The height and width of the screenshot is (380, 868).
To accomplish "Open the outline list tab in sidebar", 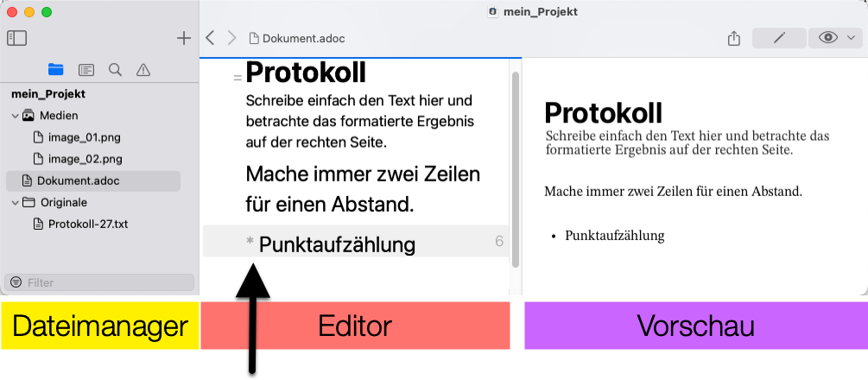I will 86,70.
